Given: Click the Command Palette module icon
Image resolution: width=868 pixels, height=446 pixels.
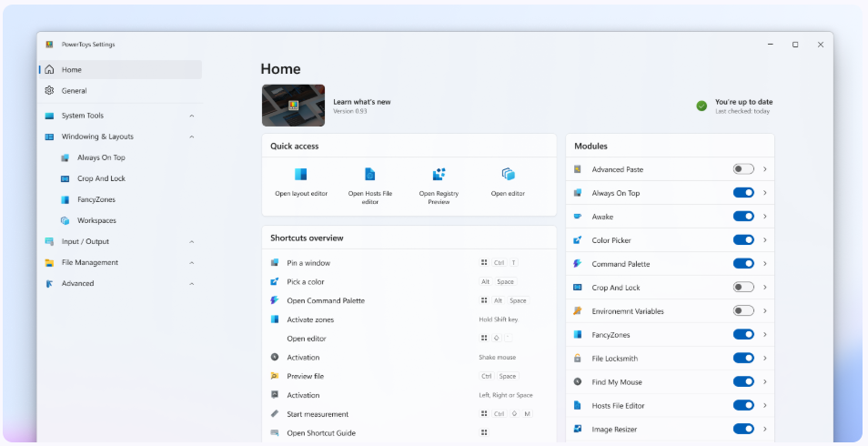Looking at the screenshot, I should (578, 264).
